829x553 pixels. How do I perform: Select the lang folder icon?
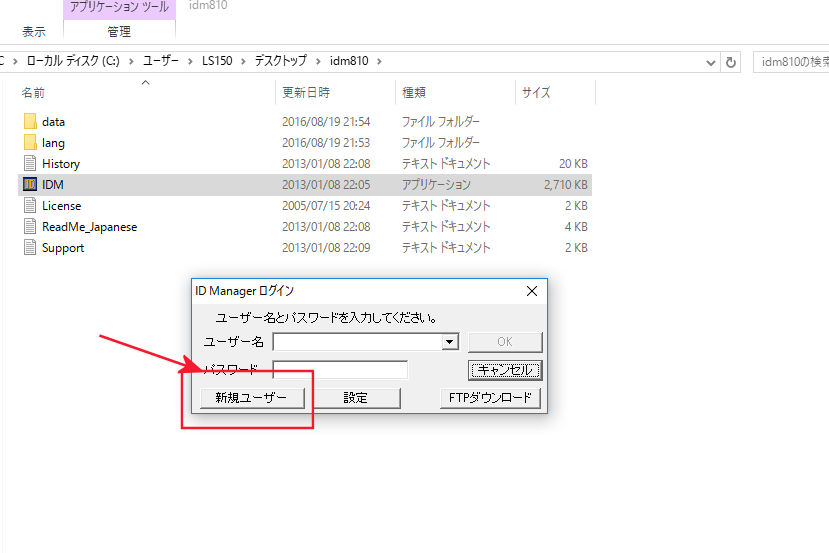(x=30, y=143)
